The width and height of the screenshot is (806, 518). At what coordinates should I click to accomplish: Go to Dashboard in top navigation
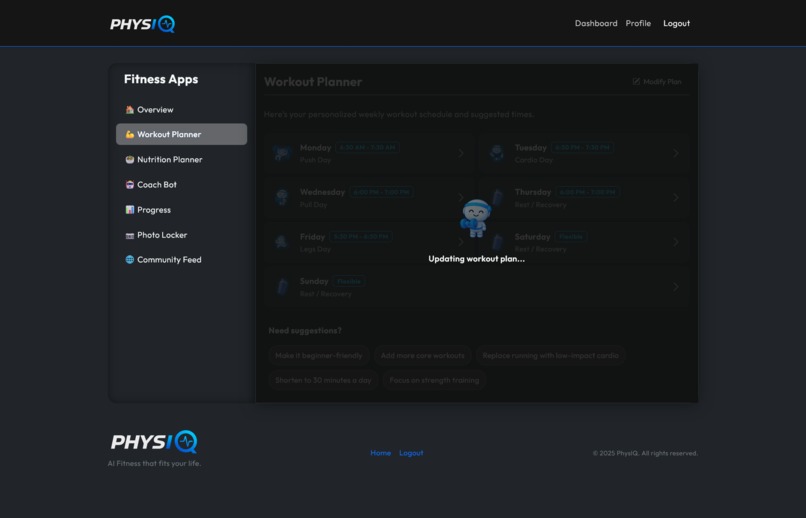point(596,23)
